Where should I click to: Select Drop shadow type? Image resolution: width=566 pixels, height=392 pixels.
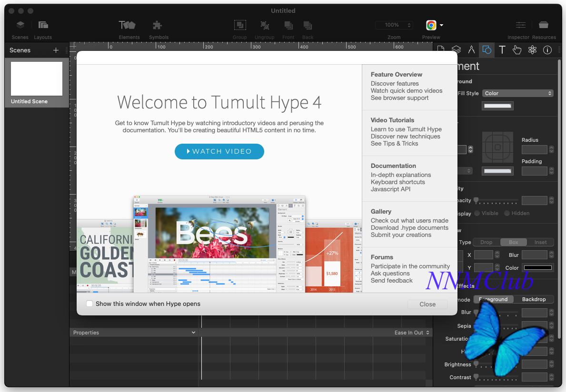(x=486, y=242)
